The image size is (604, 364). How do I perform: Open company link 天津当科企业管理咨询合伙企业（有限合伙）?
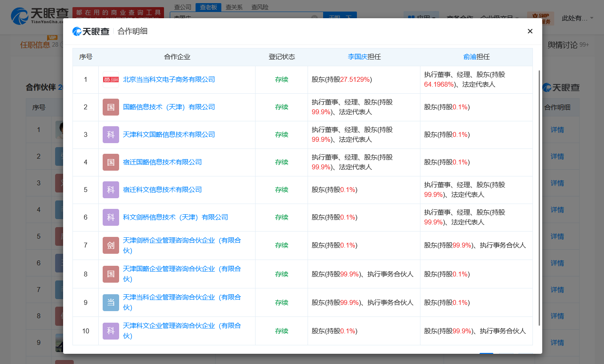tap(182, 302)
